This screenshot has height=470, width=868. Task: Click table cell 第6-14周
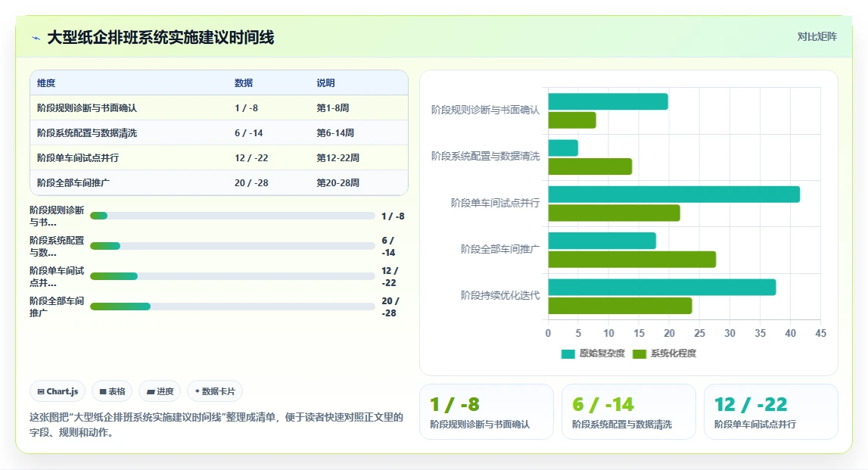coord(335,133)
